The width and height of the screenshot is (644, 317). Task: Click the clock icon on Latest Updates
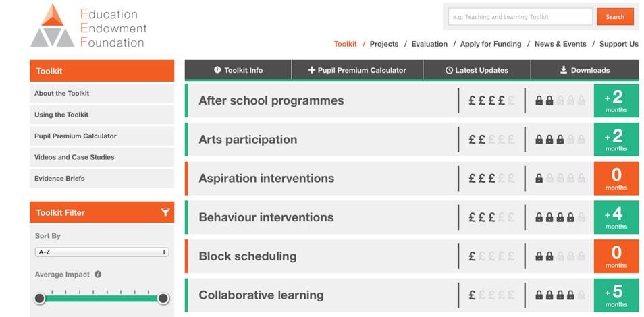pyautogui.click(x=450, y=70)
